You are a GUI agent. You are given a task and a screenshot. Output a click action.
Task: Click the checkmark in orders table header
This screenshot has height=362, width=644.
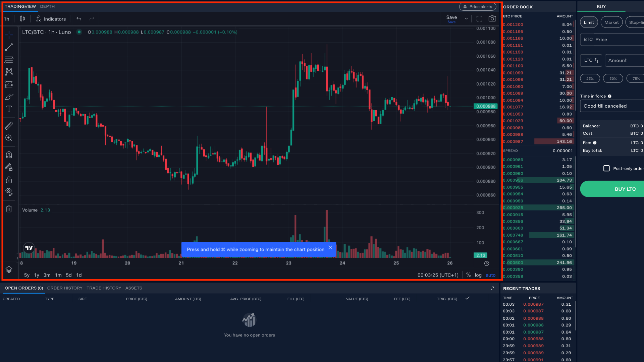(467, 298)
